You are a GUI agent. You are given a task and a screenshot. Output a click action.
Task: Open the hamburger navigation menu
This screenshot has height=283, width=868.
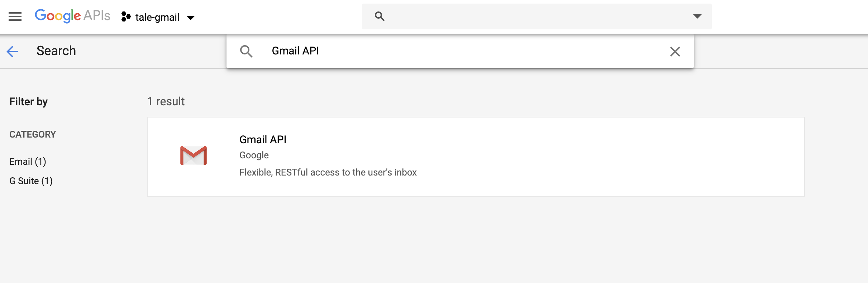point(15,16)
